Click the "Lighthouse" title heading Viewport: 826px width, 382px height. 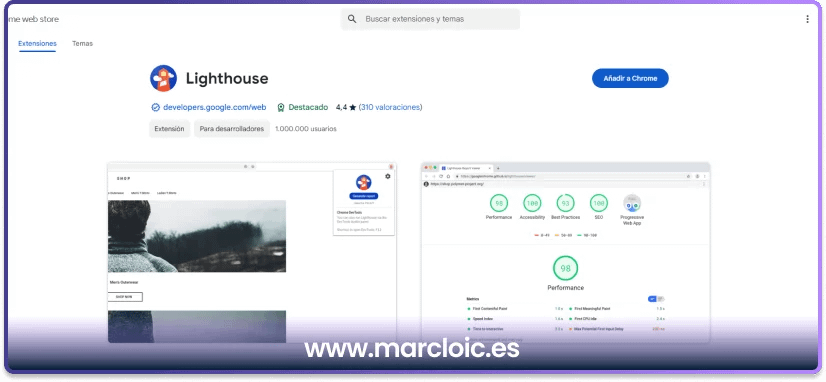(x=227, y=79)
